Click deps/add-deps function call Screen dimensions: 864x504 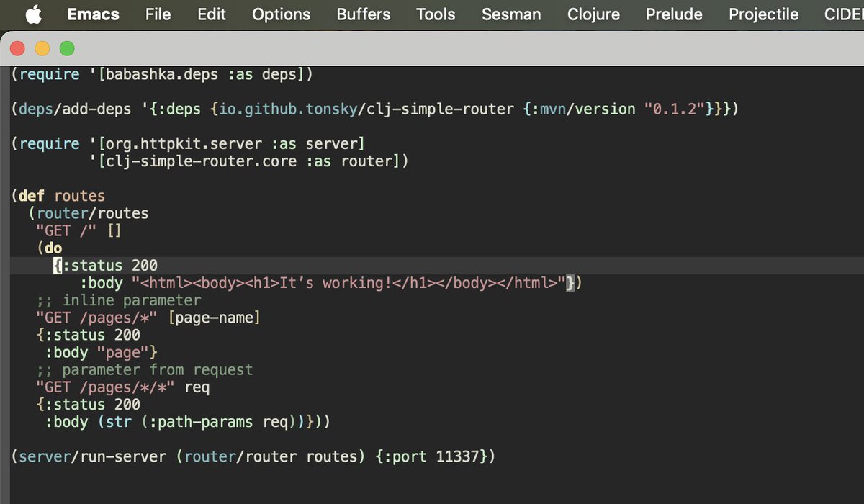pos(76,109)
